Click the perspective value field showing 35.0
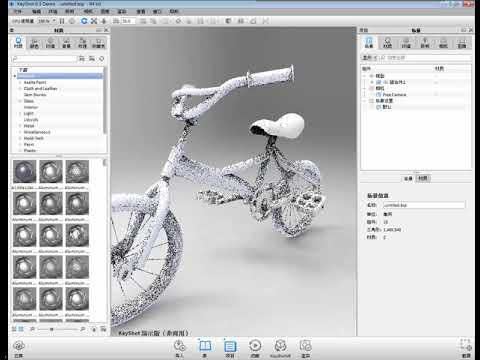The height and width of the screenshot is (360, 480). pyautogui.click(x=128, y=21)
